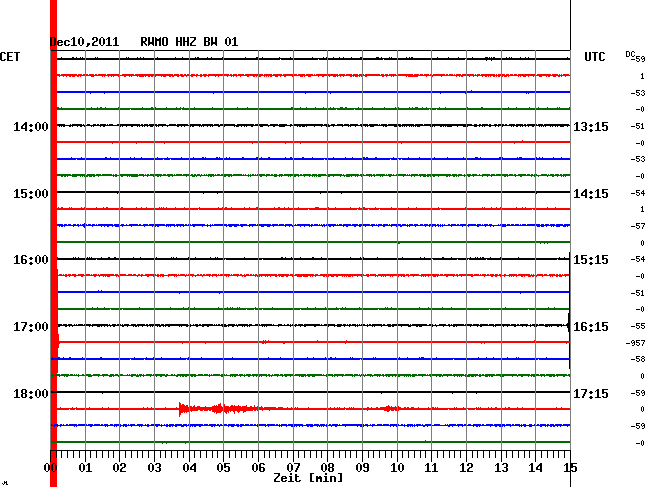Click minute label 03 on time axis
Viewport: 650px width, 494px height.
click(x=154, y=468)
